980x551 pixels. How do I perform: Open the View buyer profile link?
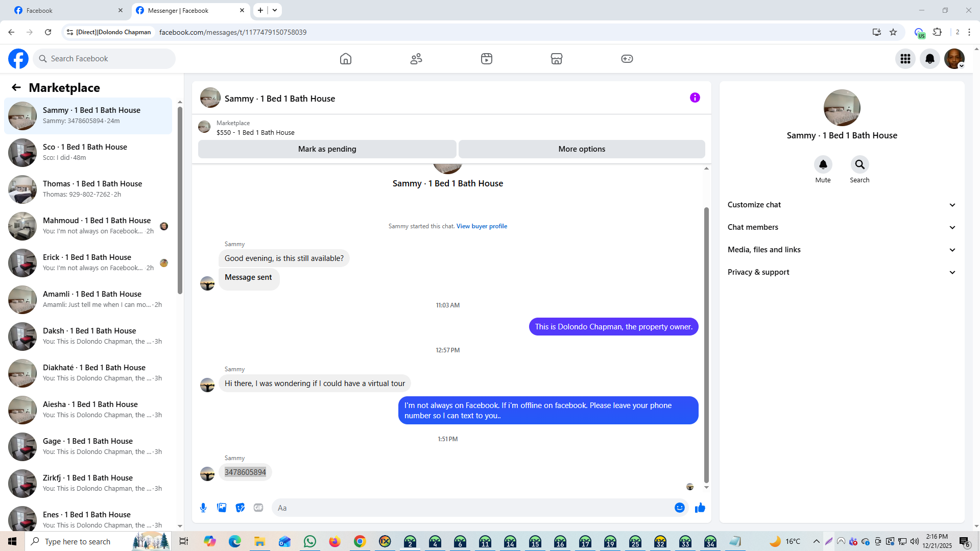[x=482, y=226]
